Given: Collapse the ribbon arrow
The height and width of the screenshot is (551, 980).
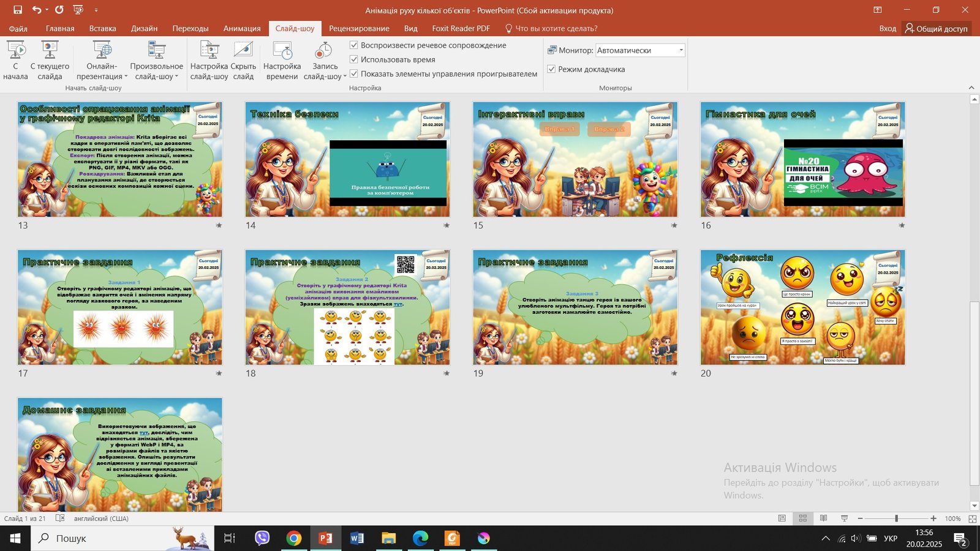Looking at the screenshot, I should click(971, 88).
